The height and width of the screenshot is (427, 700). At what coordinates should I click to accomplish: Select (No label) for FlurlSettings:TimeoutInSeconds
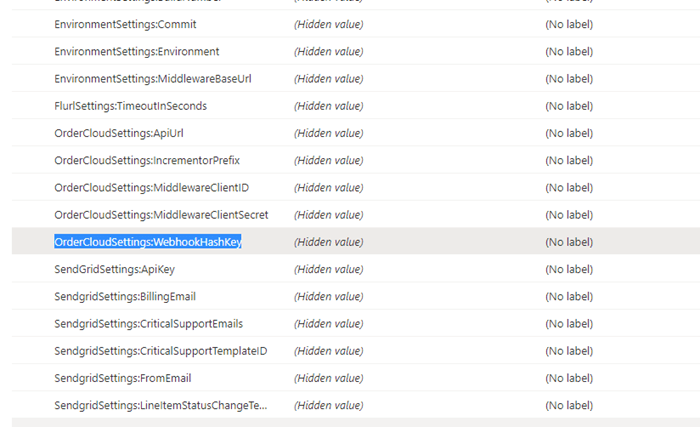click(569, 106)
